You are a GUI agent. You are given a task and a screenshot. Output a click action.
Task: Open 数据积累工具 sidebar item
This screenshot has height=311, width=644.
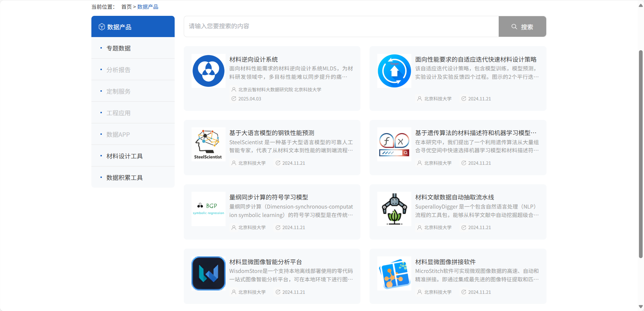[x=124, y=178]
